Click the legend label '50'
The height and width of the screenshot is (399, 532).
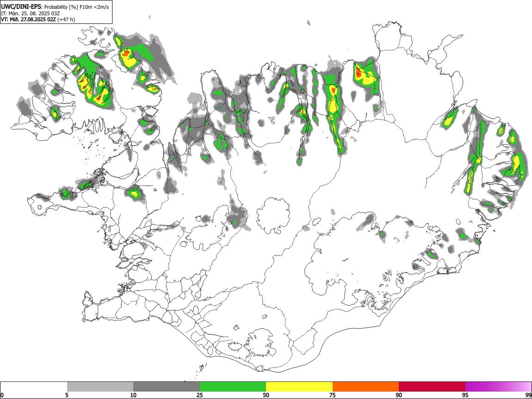(x=266, y=395)
